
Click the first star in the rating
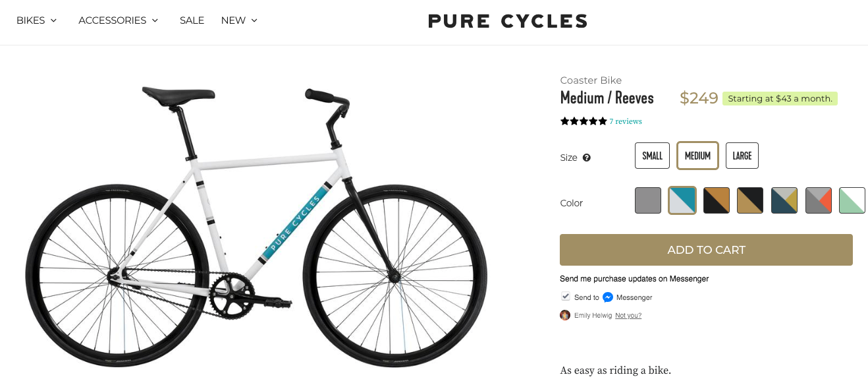pos(564,121)
